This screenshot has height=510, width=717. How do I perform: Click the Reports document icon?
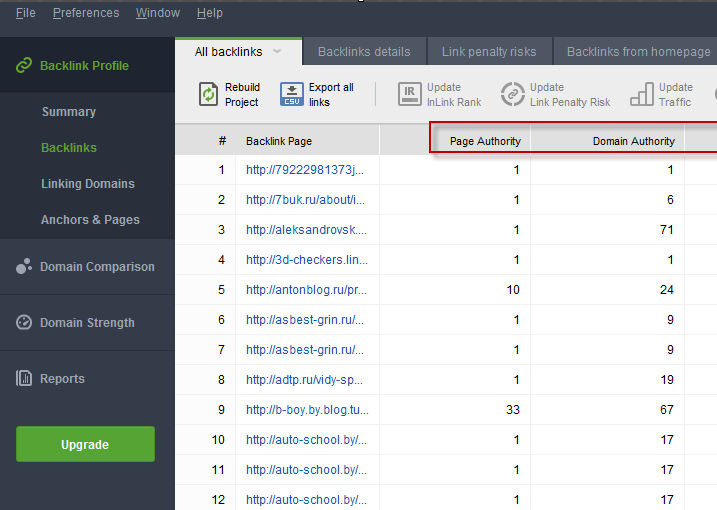[x=24, y=378]
